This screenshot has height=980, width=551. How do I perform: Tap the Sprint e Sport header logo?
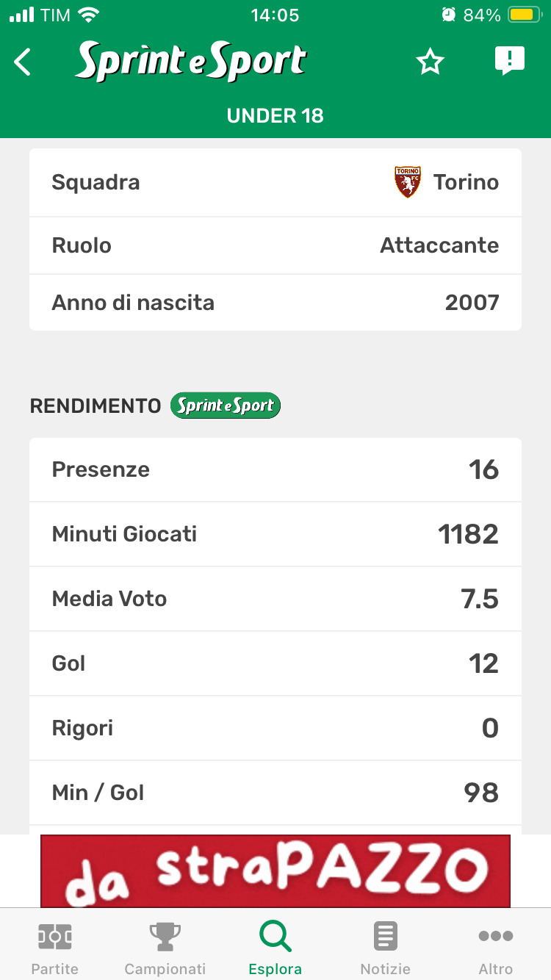[191, 62]
